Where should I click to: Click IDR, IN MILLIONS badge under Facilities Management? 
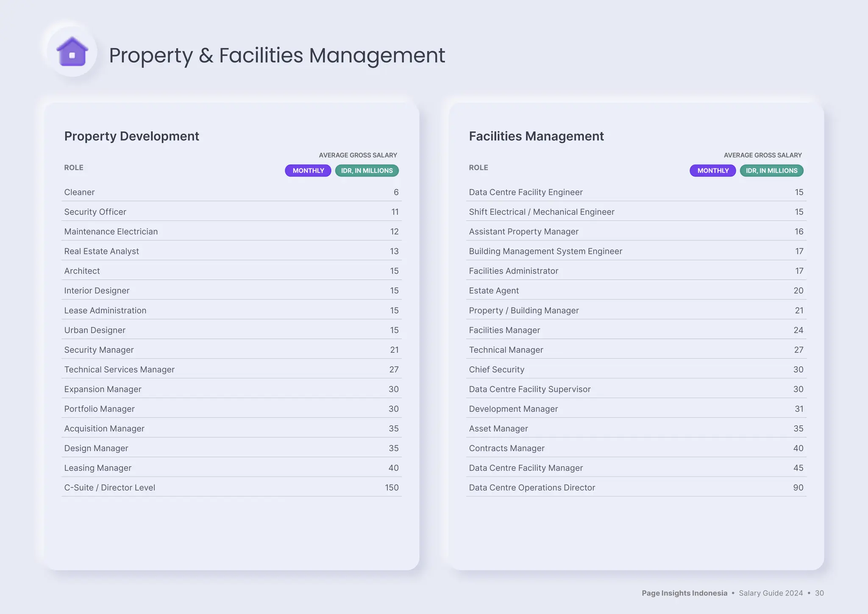(771, 170)
